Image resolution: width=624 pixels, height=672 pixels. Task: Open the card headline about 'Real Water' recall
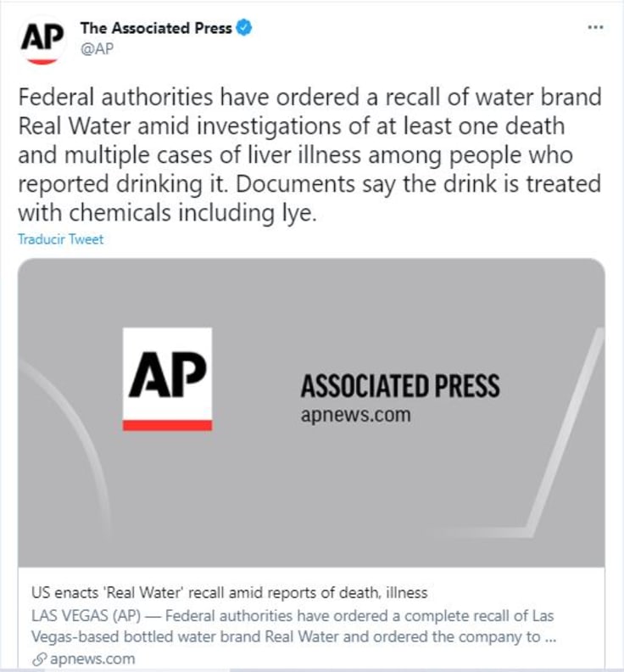(x=229, y=592)
